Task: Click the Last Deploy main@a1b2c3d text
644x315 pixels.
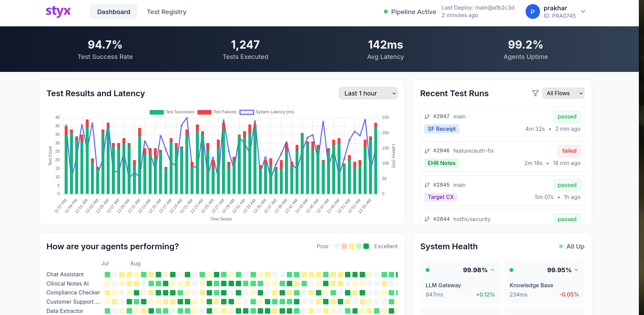Action: 478,8
